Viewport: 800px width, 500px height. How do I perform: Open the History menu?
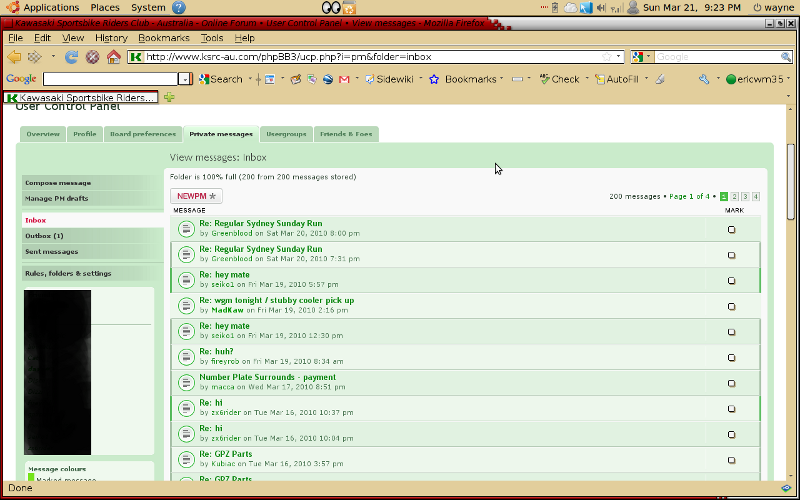tap(110, 38)
